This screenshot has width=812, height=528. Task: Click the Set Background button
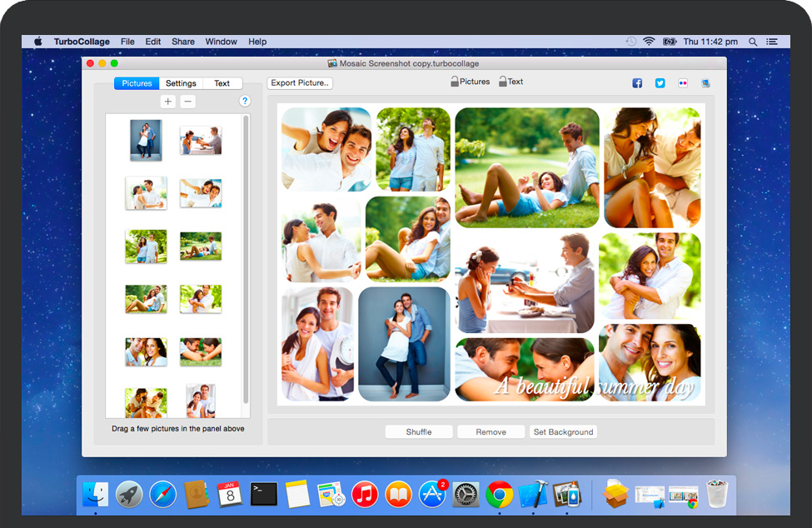563,431
